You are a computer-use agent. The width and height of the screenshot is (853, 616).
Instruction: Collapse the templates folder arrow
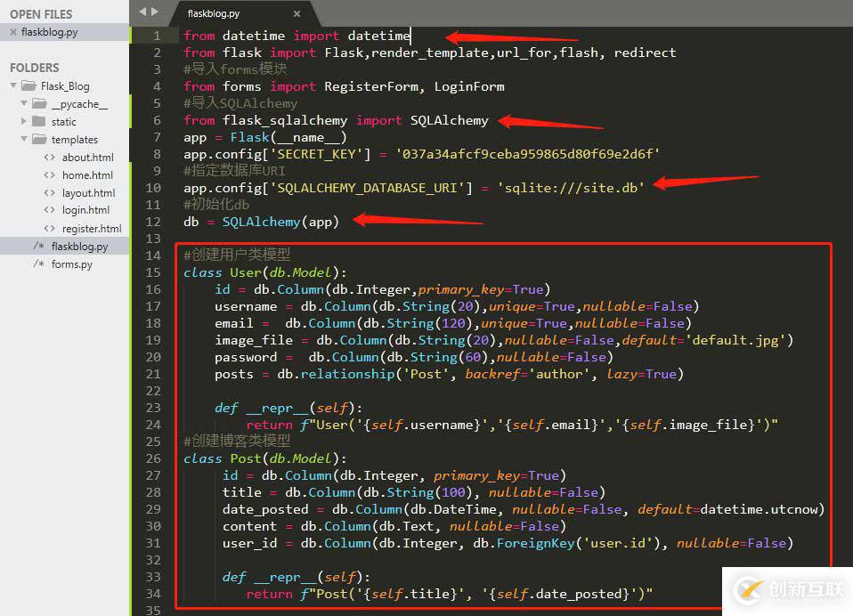coord(24,139)
